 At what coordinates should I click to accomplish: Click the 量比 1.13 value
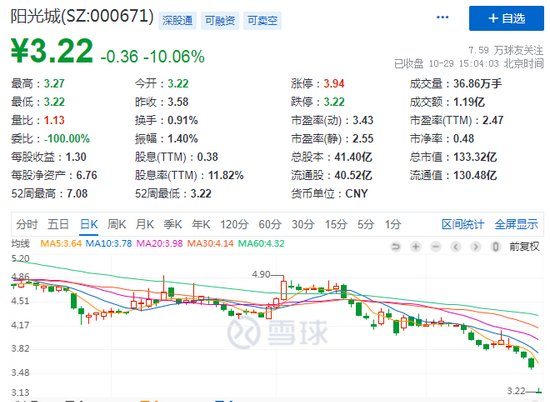point(54,120)
